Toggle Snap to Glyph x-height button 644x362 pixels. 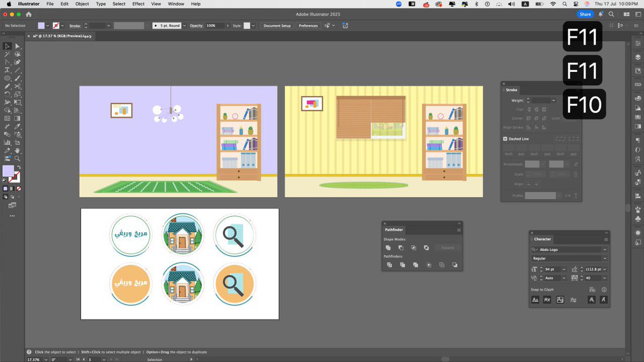click(x=547, y=300)
